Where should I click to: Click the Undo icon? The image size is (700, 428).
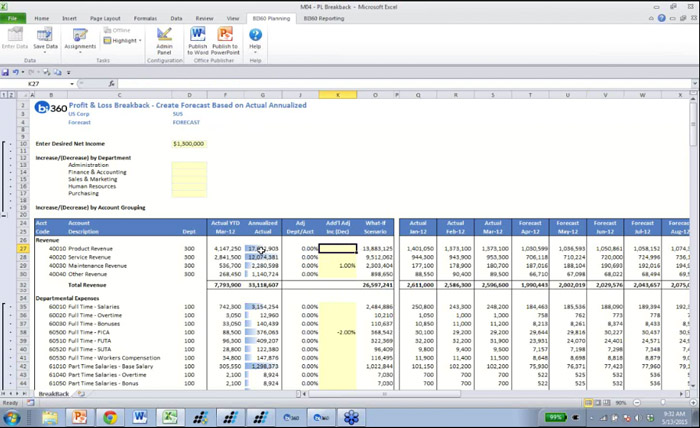(x=17, y=73)
